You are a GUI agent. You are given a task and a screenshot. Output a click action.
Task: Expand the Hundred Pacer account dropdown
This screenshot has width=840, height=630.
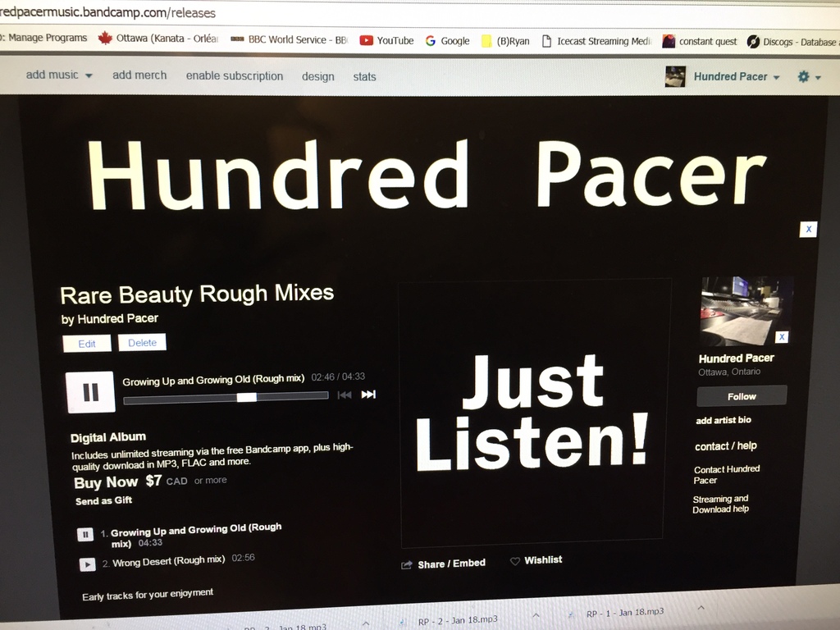[x=737, y=76]
